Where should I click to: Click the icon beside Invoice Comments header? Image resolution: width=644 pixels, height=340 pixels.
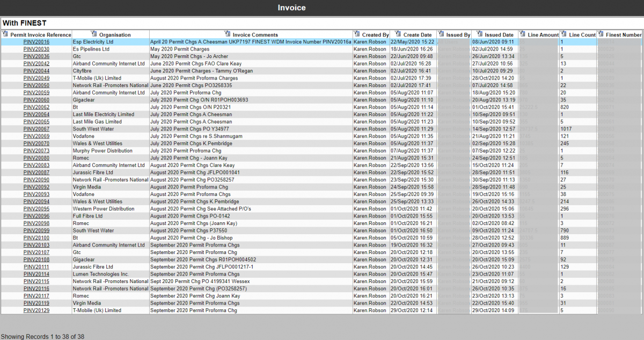(227, 34)
